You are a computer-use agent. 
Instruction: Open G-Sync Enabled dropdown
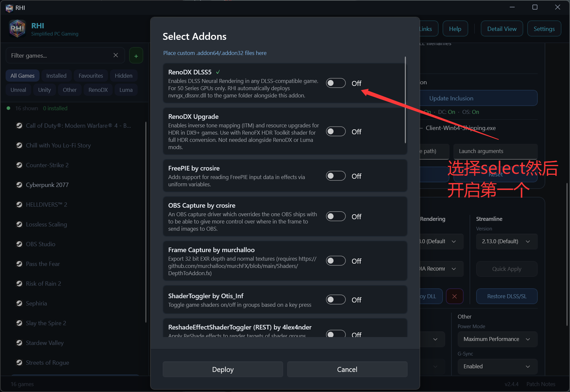[497, 366]
